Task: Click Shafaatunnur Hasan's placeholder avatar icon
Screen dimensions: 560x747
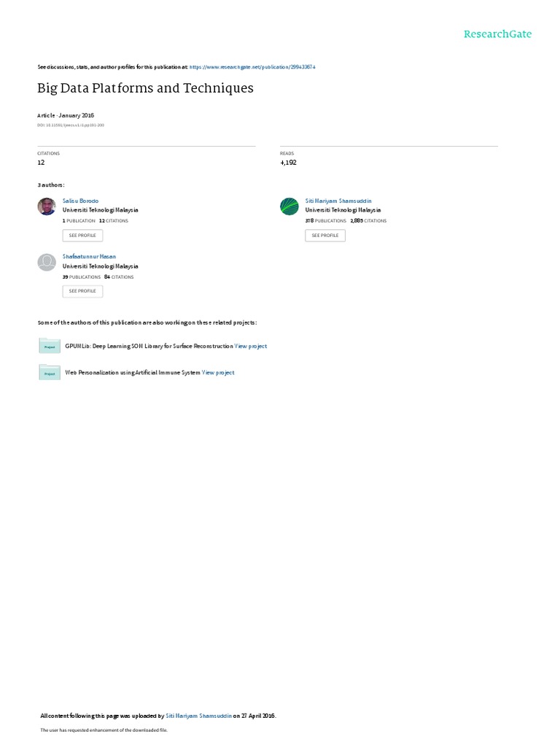Action: [x=47, y=263]
